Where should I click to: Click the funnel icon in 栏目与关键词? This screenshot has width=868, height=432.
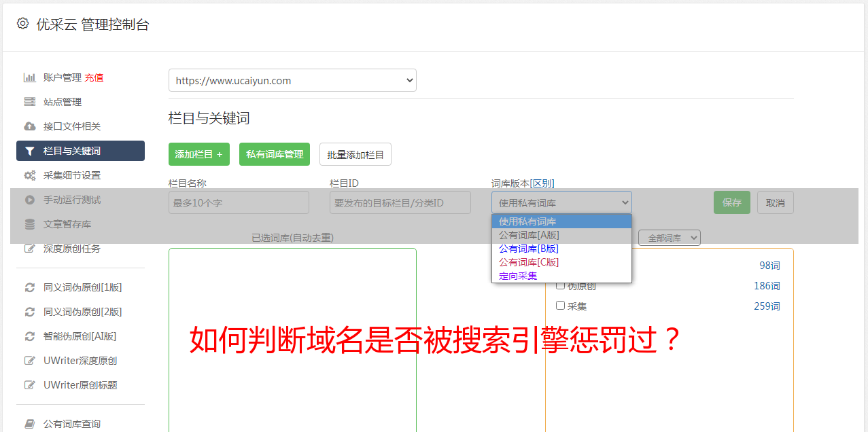tap(30, 151)
